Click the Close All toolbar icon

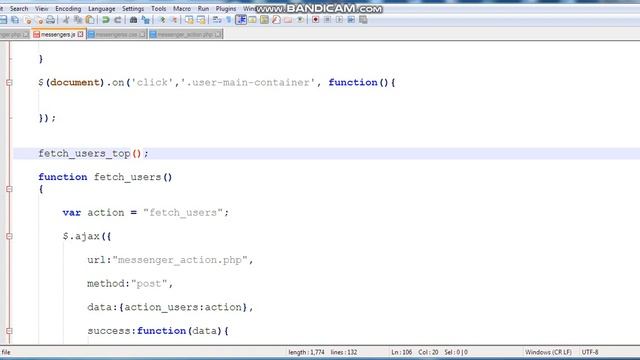coord(39,20)
